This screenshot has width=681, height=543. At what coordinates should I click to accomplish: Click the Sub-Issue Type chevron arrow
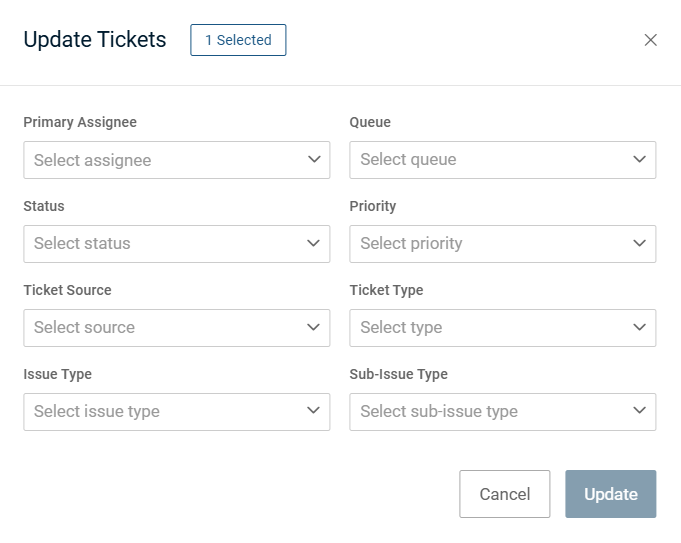pyautogui.click(x=640, y=411)
